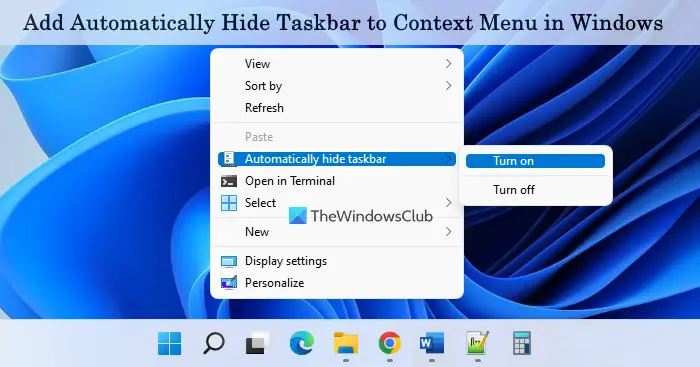
Task: Choose Sort by in the context menu
Action: click(x=337, y=86)
